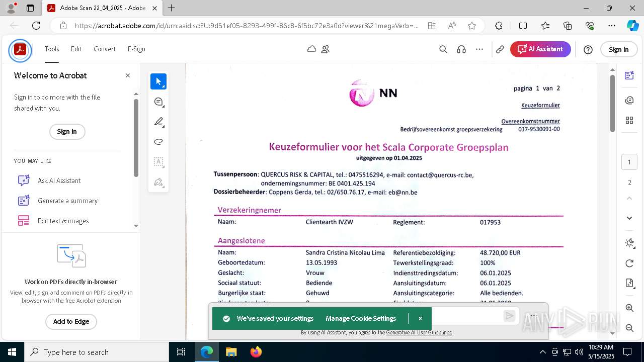Click the read aloud headphones icon
This screenshot has height=362, width=644.
[x=461, y=49]
